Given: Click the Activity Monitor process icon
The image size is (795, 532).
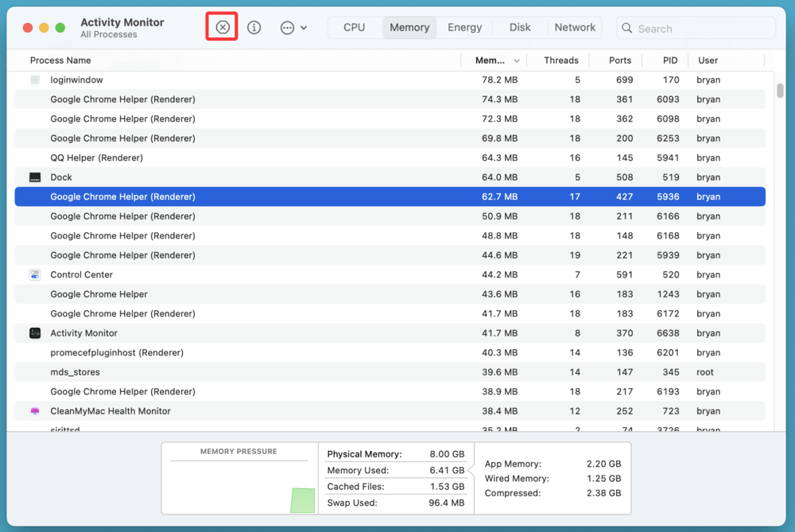Looking at the screenshot, I should pyautogui.click(x=33, y=332).
